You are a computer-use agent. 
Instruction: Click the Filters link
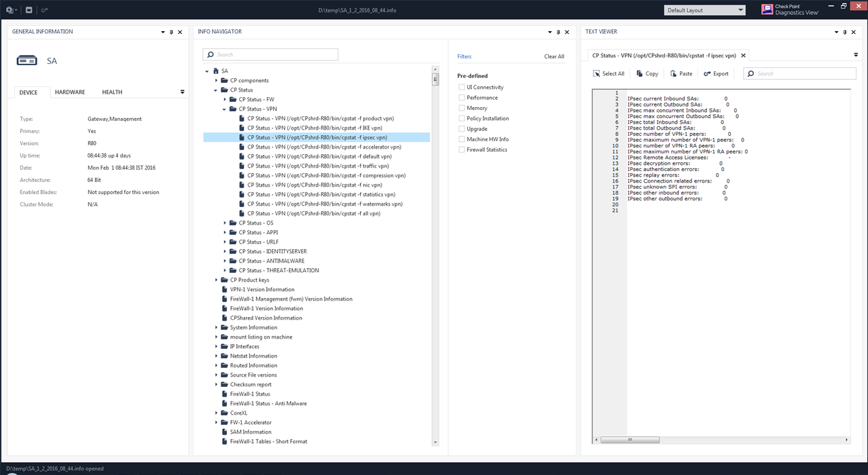[465, 56]
